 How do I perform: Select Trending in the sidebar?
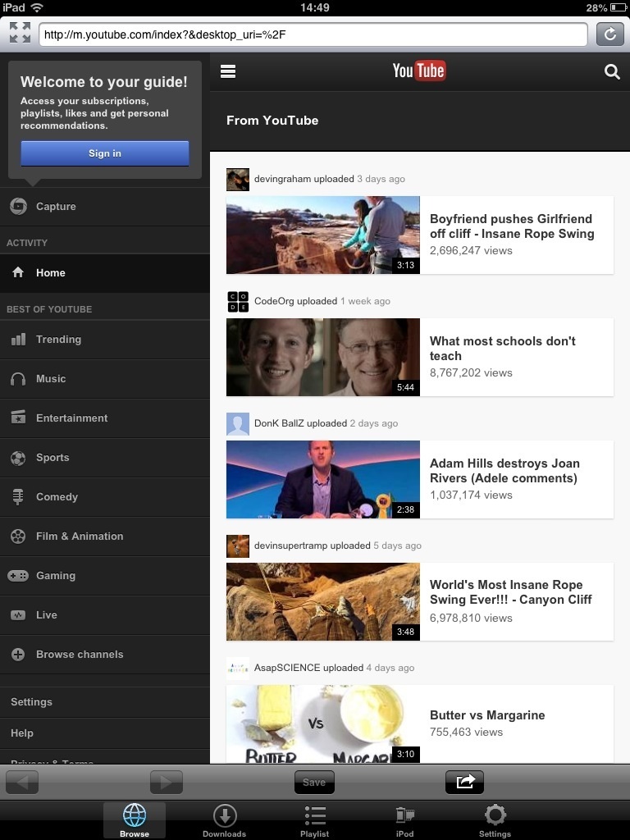point(105,340)
